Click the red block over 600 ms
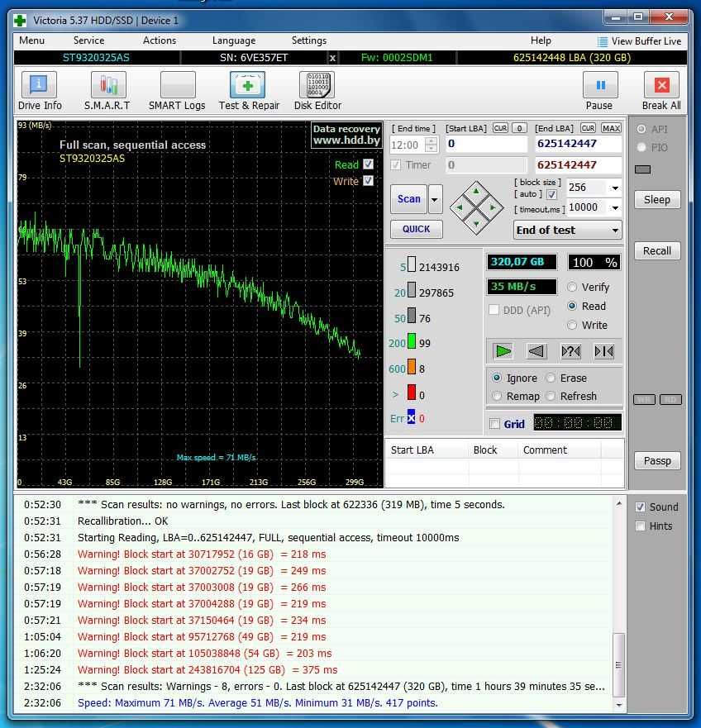This screenshot has width=701, height=728. coord(412,392)
